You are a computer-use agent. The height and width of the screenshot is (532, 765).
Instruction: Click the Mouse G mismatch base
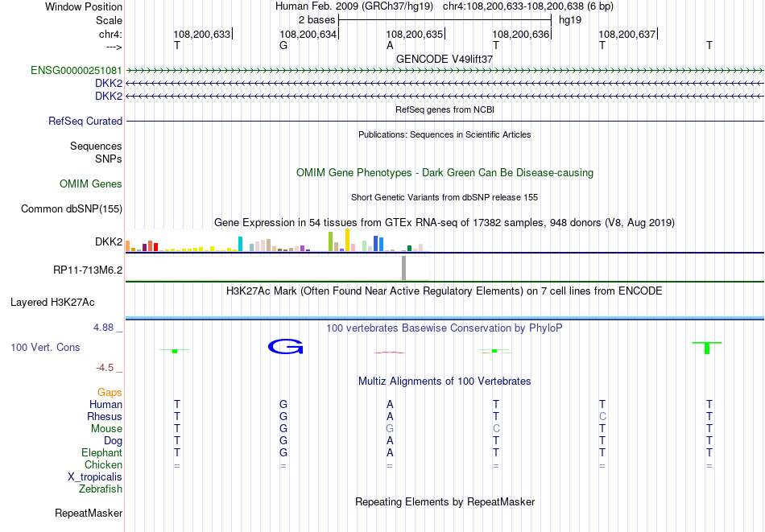[390, 429]
